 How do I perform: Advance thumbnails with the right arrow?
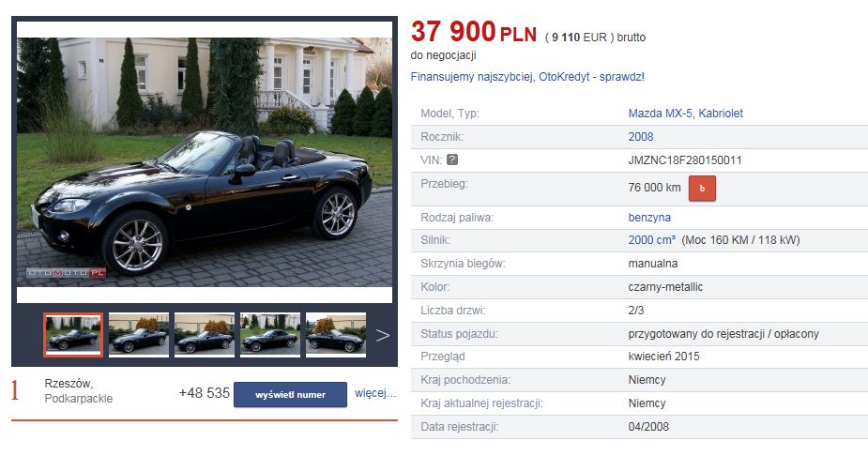(x=383, y=335)
